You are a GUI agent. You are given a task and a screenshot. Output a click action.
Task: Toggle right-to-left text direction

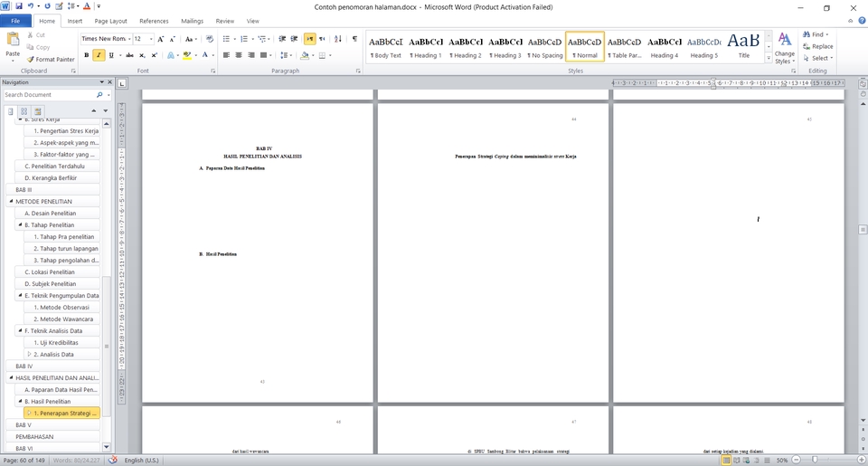pos(322,39)
